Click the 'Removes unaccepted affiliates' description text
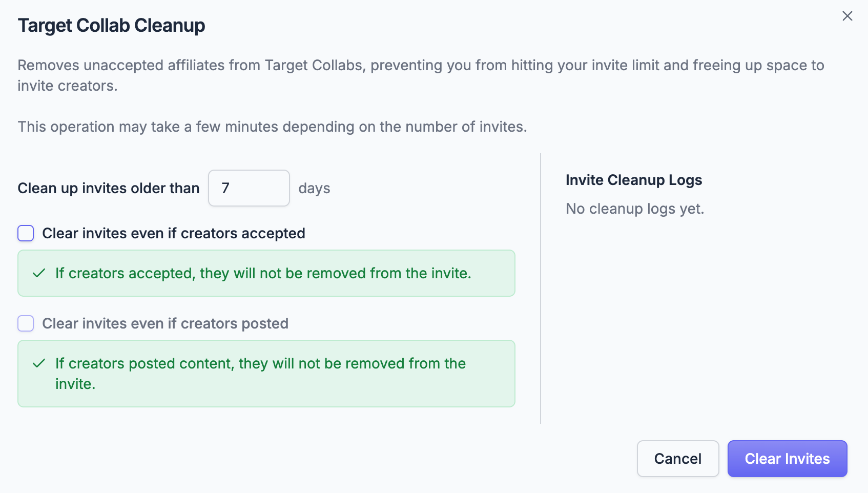The image size is (868, 493). coord(421,75)
